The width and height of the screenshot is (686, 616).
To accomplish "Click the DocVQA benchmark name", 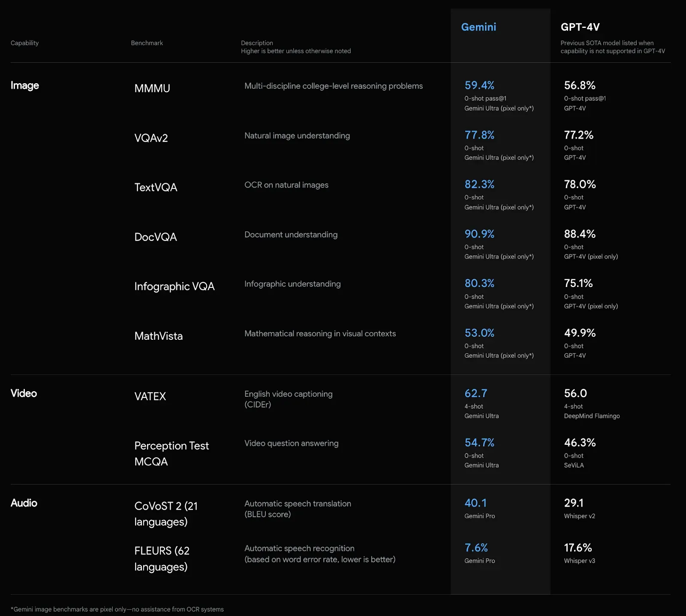I will pyautogui.click(x=156, y=237).
